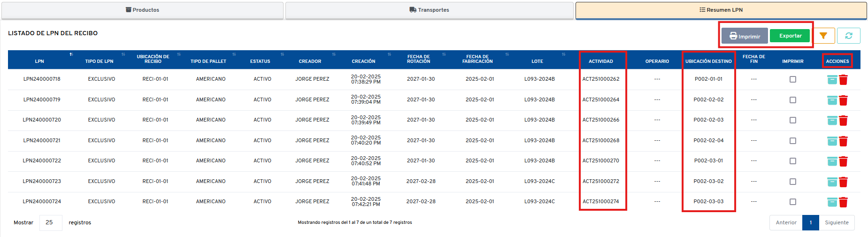This screenshot has width=868, height=237.
Task: Delete LPN240000723 with the trash icon
Action: (x=843, y=182)
